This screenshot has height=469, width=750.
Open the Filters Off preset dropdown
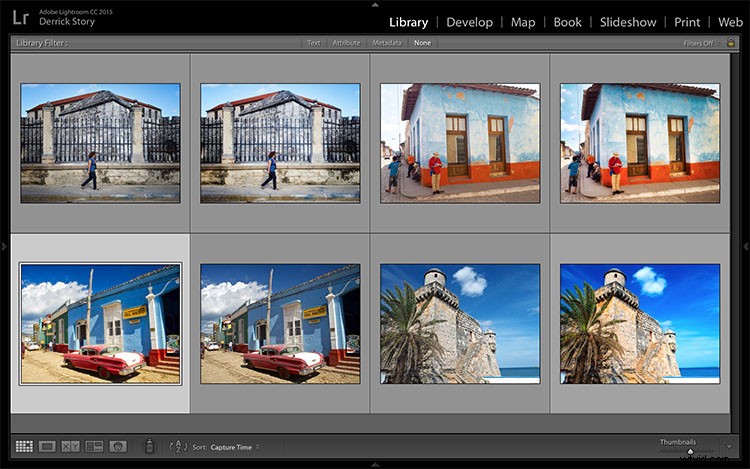pyautogui.click(x=701, y=43)
